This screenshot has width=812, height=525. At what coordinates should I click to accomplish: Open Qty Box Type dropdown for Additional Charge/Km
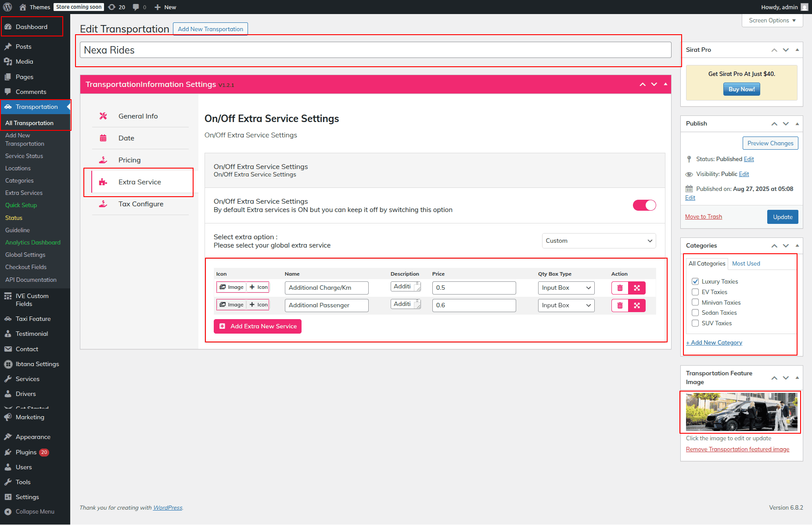pos(566,288)
